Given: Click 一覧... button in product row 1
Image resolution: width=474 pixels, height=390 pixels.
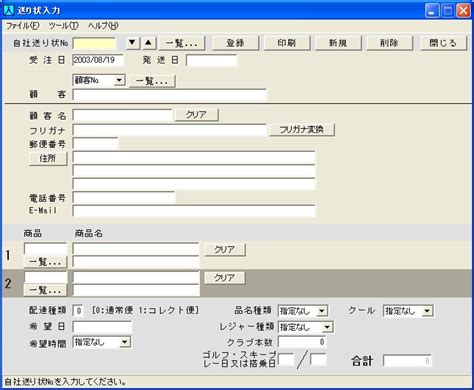Looking at the screenshot, I should (x=45, y=262).
